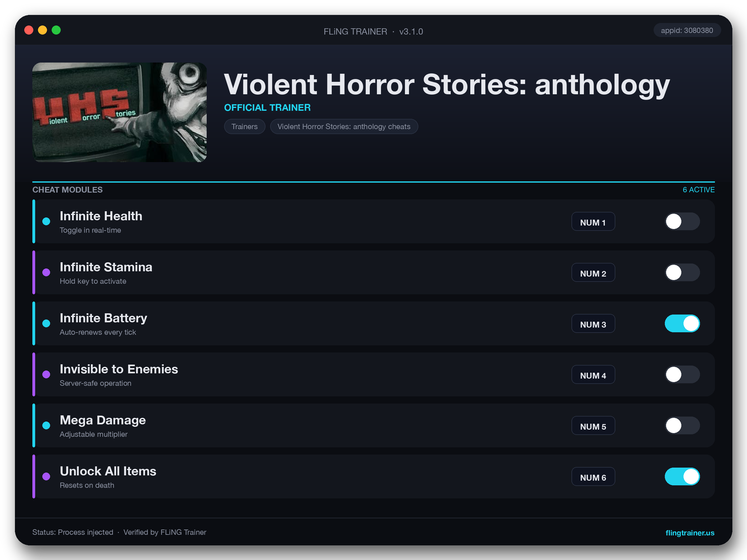Click the NUM 2 hotkey badge

coord(593,273)
